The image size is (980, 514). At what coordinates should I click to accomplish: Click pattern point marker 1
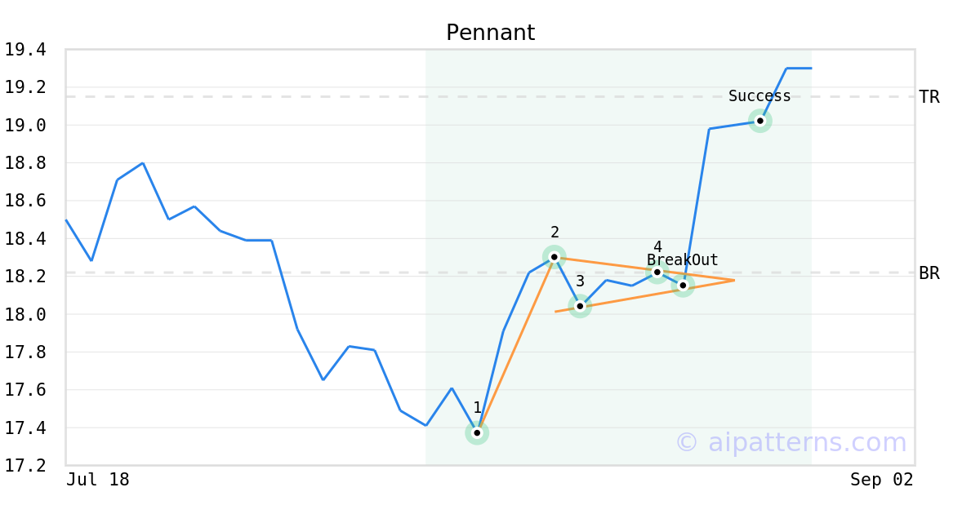[477, 433]
